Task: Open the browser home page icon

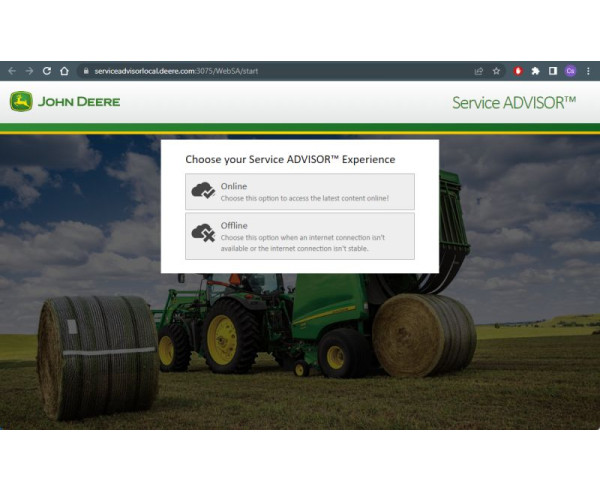Action: (x=65, y=71)
